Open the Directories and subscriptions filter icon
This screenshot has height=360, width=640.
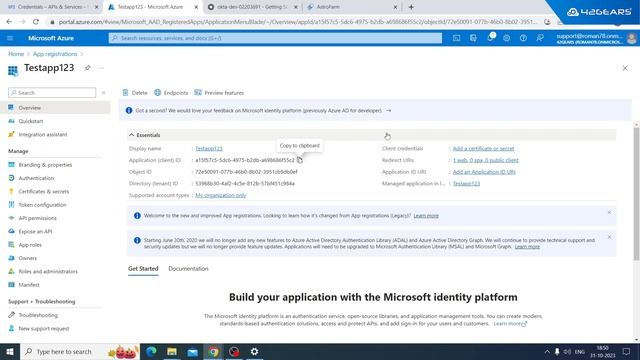473,38
